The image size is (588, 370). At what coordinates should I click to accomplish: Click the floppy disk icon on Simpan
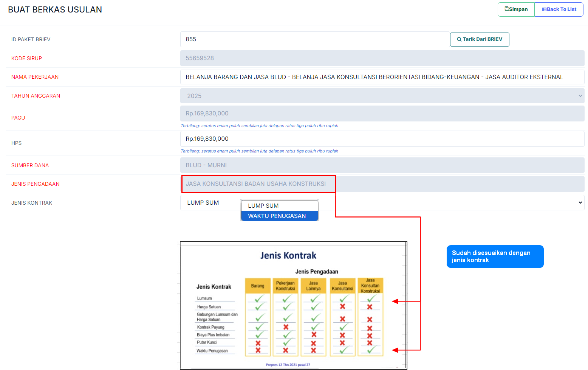click(507, 9)
